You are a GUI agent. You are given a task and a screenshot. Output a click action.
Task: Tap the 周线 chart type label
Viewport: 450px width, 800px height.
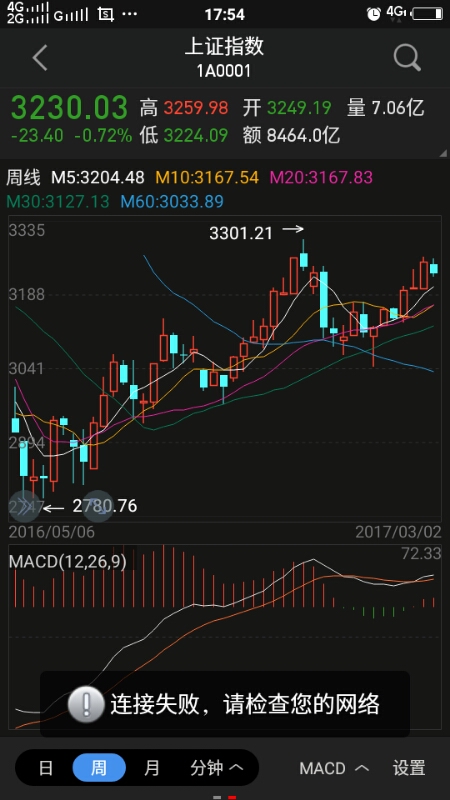[x=23, y=178]
